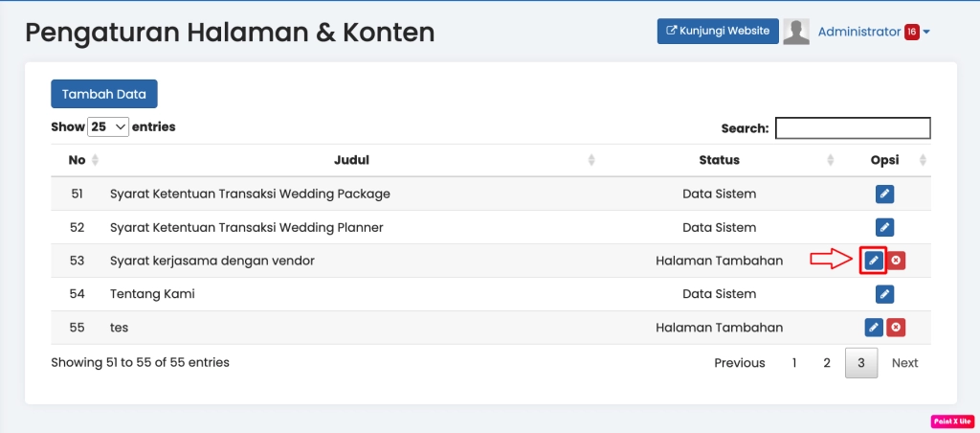Delete the tes page entry
This screenshot has height=433, width=980.
[x=896, y=328]
